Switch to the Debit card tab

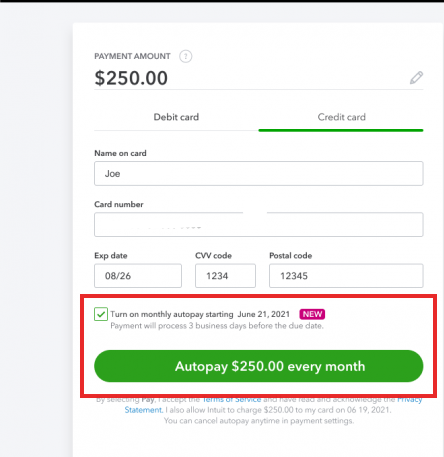pos(176,117)
